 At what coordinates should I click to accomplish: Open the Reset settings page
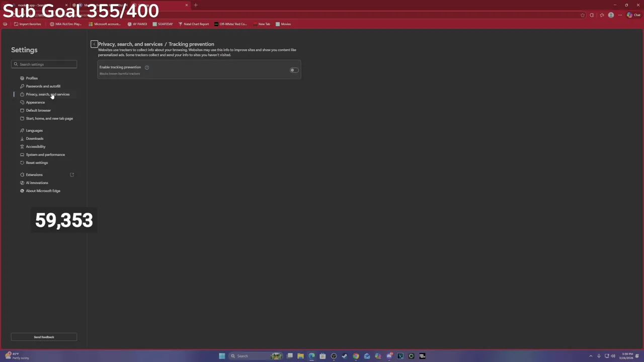click(37, 162)
